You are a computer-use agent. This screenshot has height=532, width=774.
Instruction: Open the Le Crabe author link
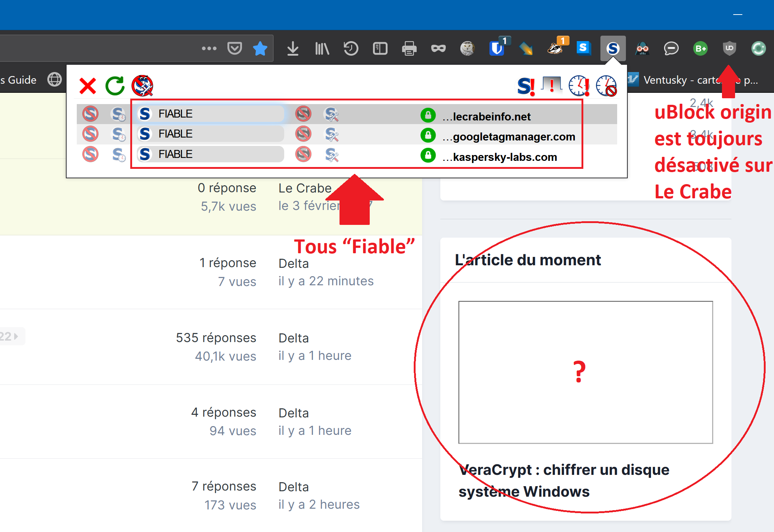(305, 188)
